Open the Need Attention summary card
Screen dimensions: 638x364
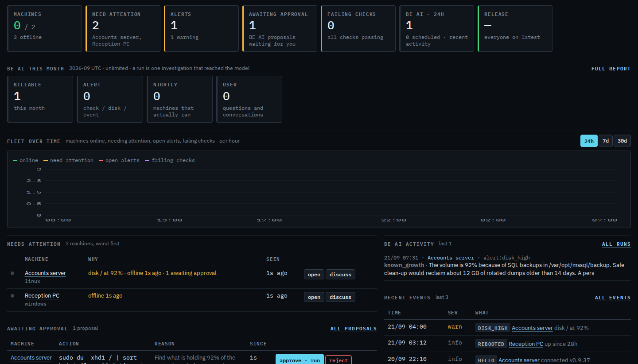tap(123, 28)
